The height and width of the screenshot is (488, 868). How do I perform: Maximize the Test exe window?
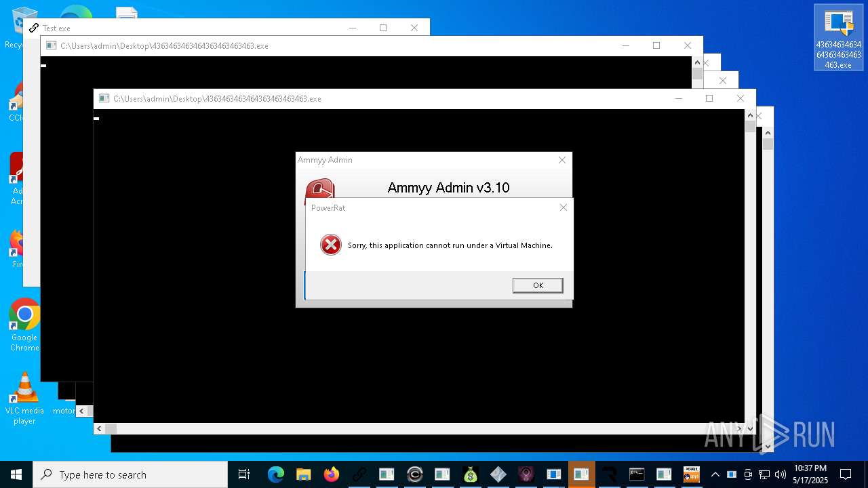(383, 28)
